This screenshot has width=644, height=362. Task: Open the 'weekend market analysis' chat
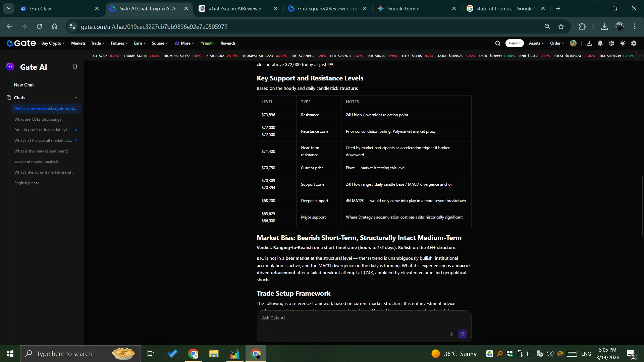(36, 162)
